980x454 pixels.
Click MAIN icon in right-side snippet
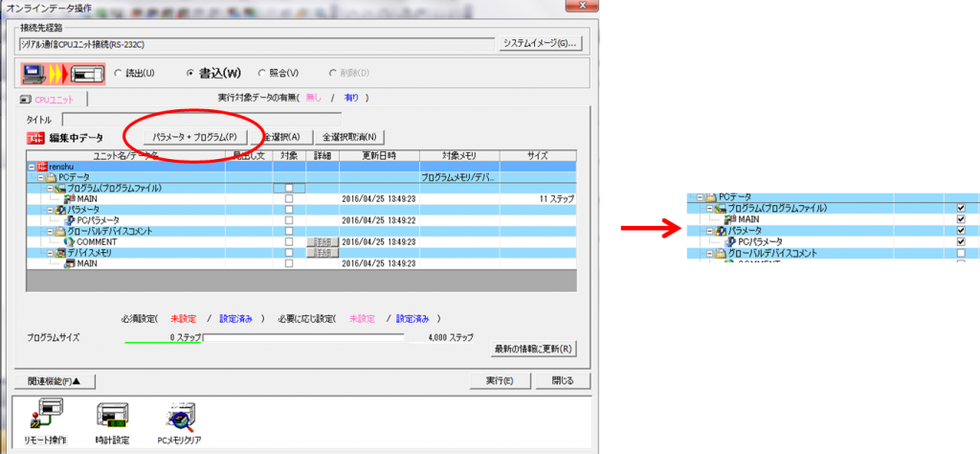[x=730, y=219]
